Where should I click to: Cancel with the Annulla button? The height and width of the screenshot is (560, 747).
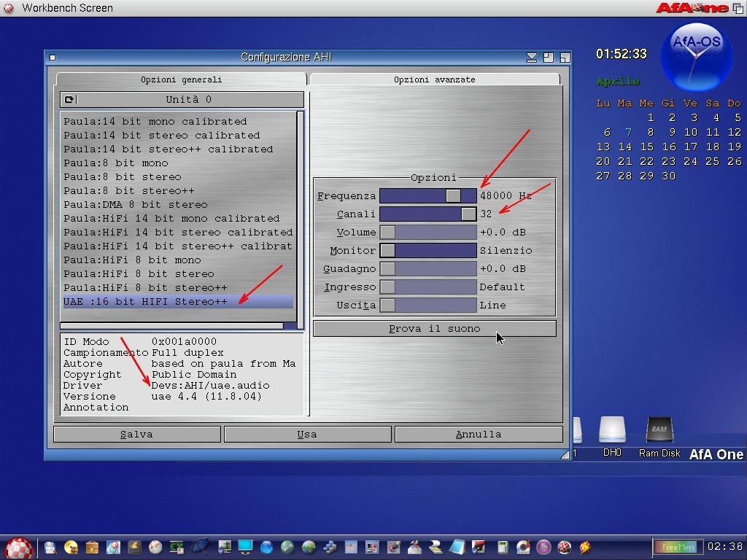478,435
